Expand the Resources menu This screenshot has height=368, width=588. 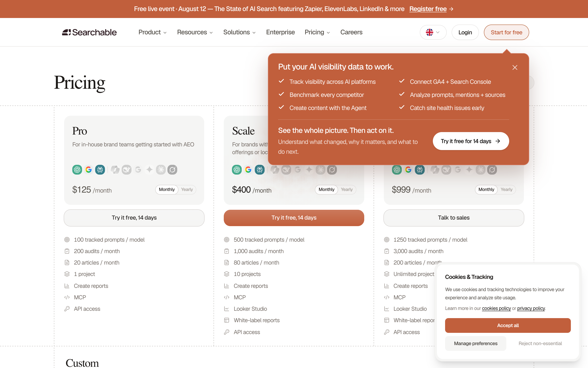pos(195,32)
